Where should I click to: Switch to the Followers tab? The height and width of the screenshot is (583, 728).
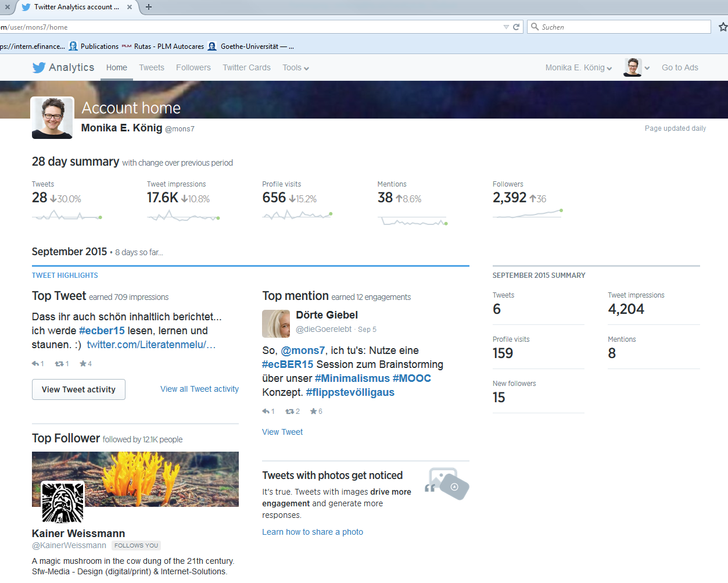193,67
